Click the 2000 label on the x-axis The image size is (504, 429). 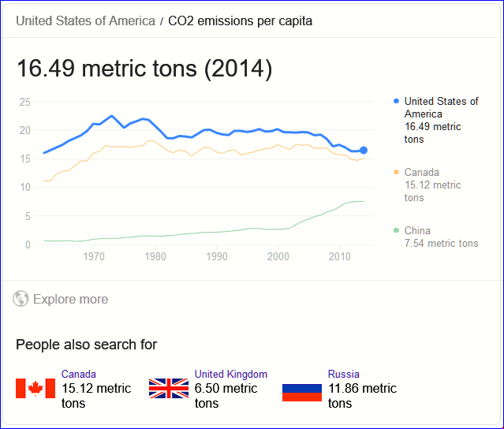click(278, 257)
